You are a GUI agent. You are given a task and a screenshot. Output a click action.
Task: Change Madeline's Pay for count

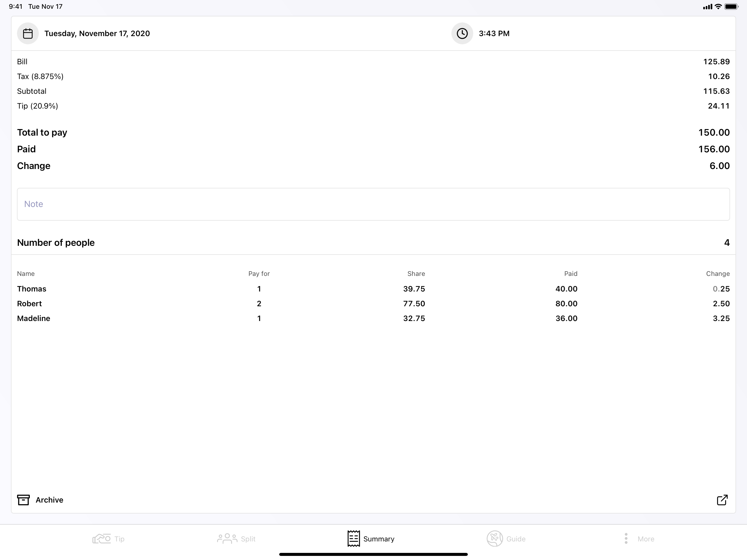pos(259,318)
